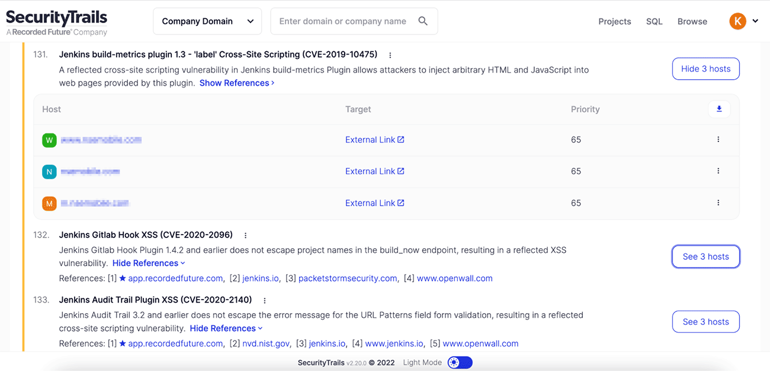Select Jenkins Gitlab Hook XSS title

coord(146,235)
